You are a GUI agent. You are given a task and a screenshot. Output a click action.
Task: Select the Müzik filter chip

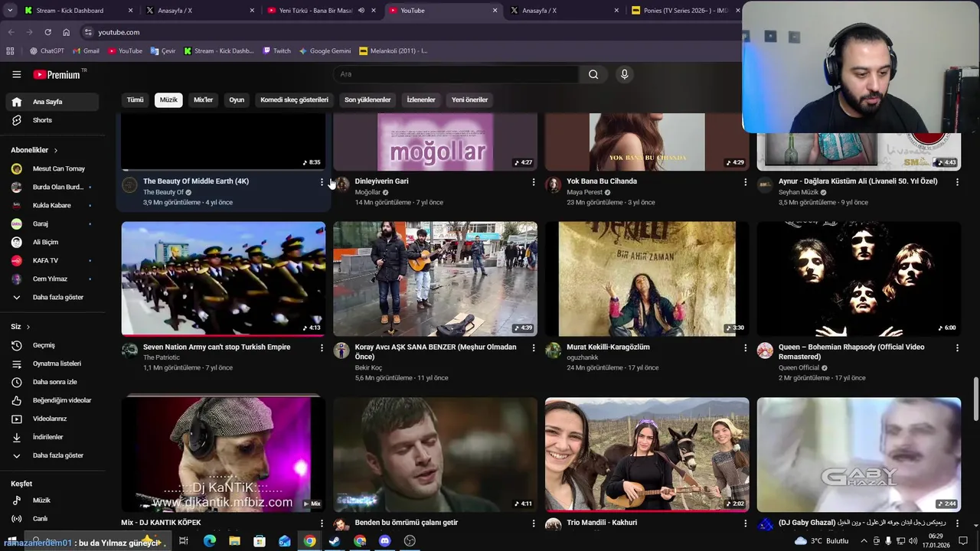[x=168, y=99]
